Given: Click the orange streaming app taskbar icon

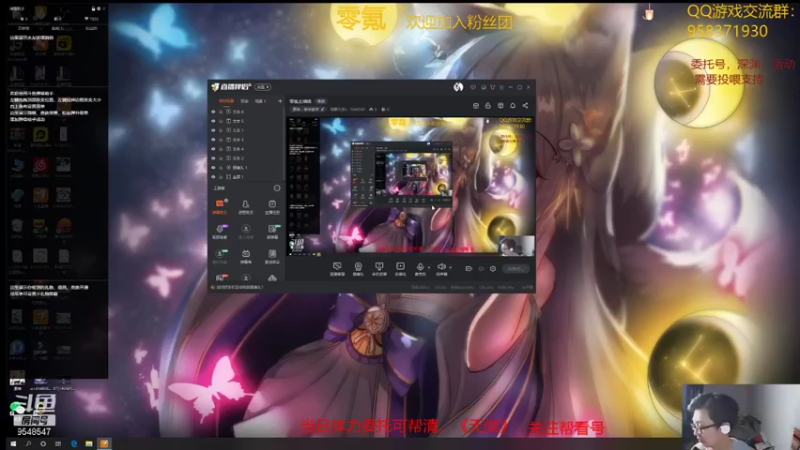Looking at the screenshot, I should [x=104, y=444].
